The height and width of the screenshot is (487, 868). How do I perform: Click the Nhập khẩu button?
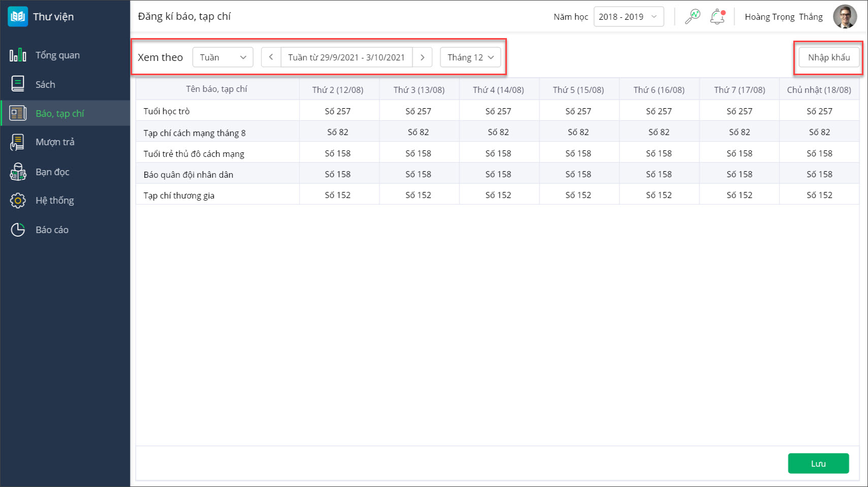(x=828, y=57)
